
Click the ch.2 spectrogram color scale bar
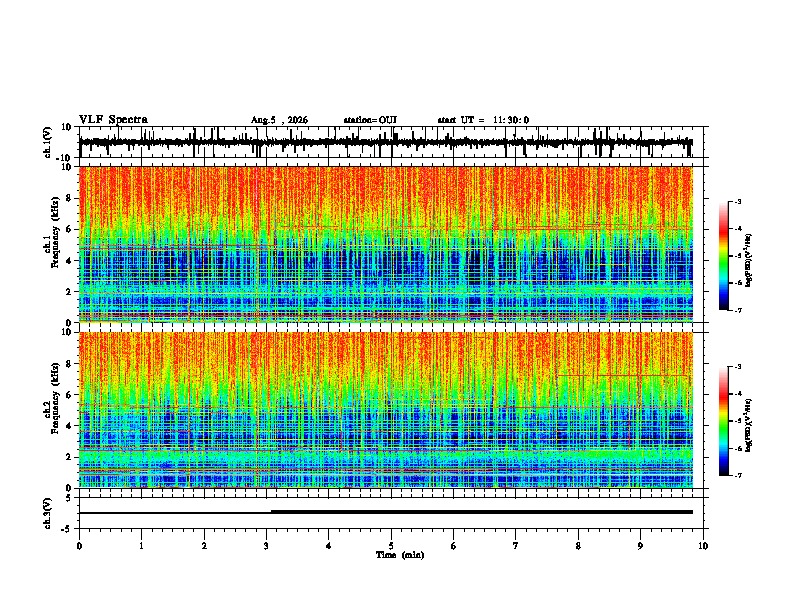pos(724,421)
